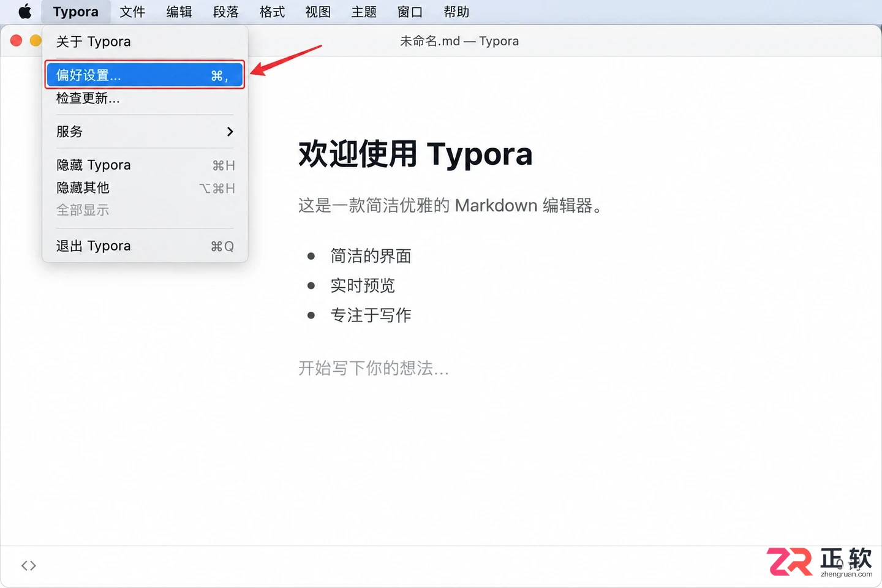Choose 全部显示 menu entry
882x588 pixels.
click(145, 210)
